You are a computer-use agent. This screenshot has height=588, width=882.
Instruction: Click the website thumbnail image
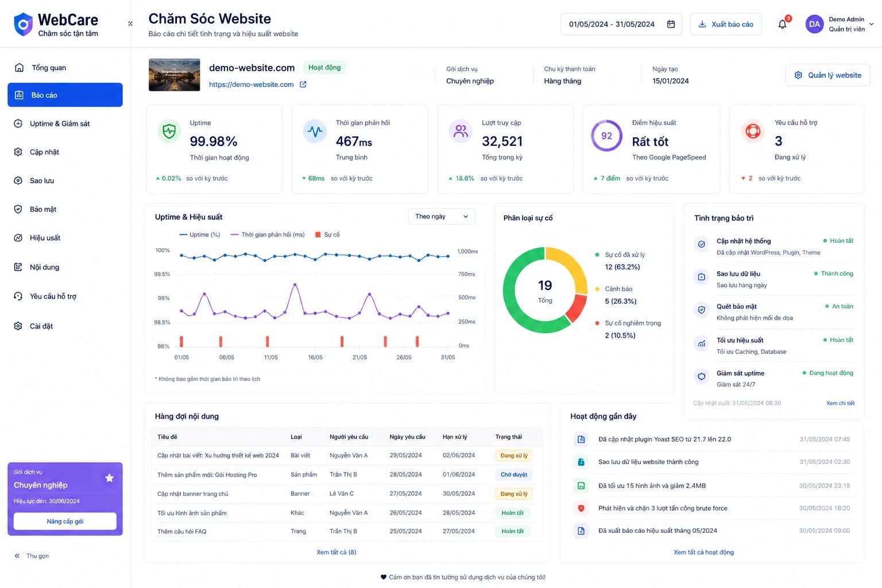coord(175,75)
